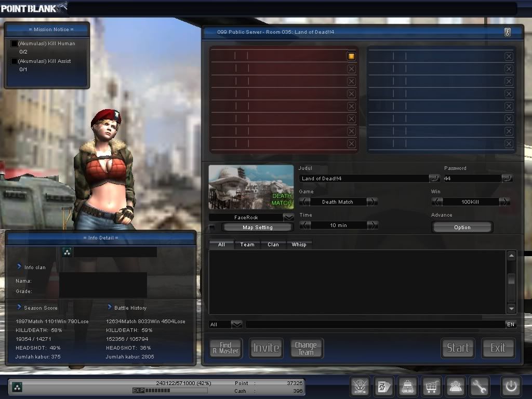Expand the Season Score section
532x399 pixels.
[19, 307]
